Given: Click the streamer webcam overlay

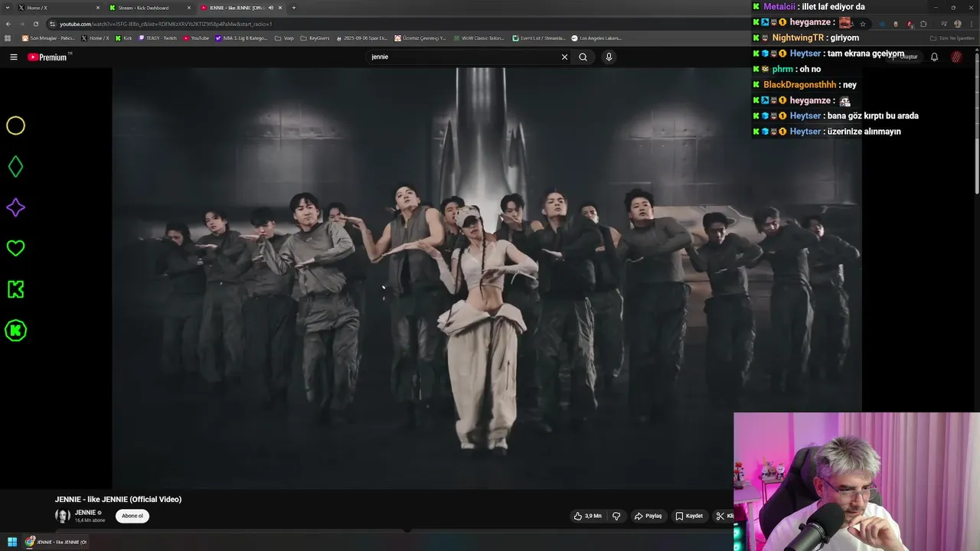Looking at the screenshot, I should coord(857,482).
